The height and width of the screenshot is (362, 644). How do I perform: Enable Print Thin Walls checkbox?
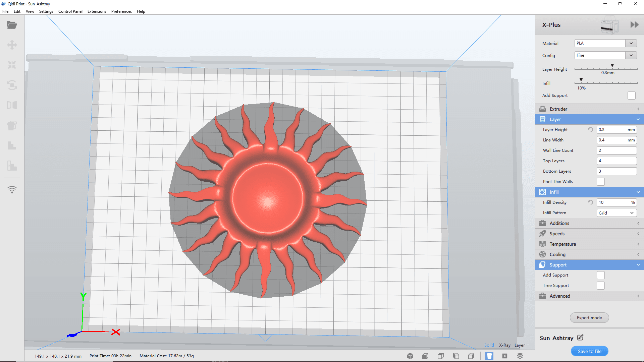tap(600, 182)
